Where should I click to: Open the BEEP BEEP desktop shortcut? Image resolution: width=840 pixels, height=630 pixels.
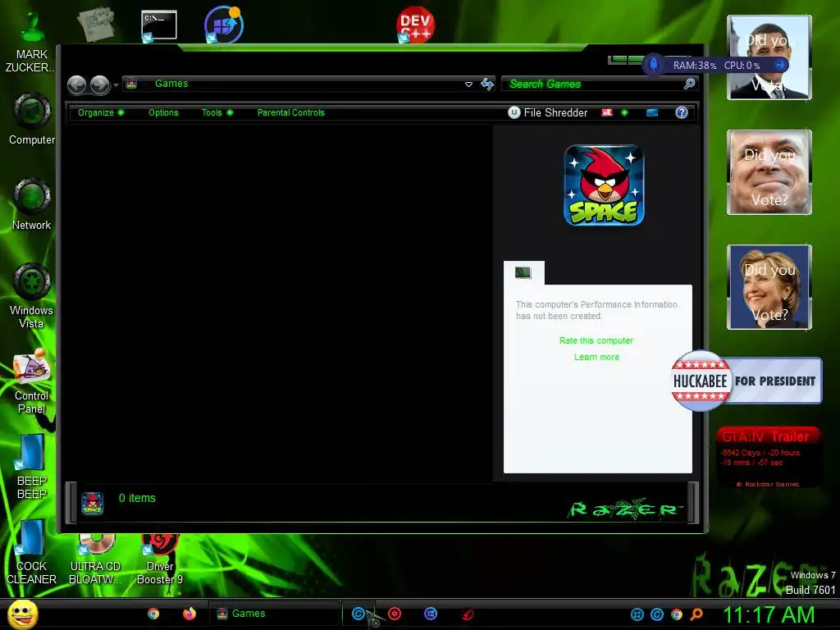(x=32, y=467)
